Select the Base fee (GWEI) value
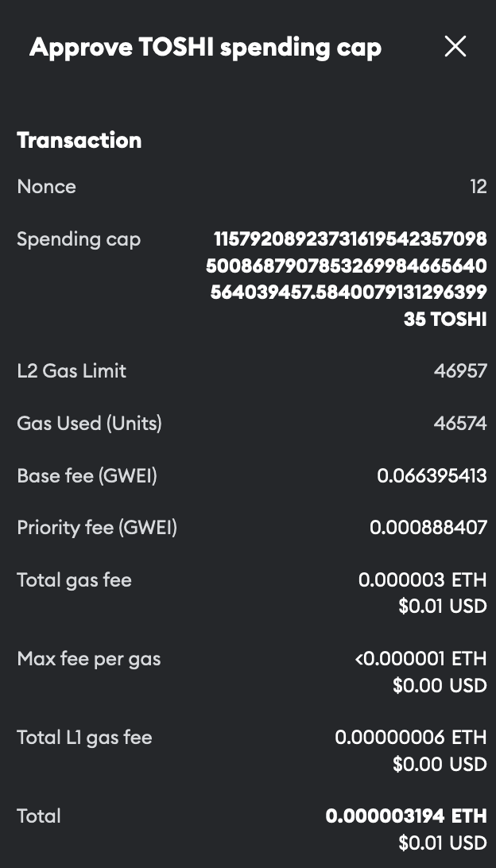Screen dimensions: 496x868 click(x=432, y=475)
